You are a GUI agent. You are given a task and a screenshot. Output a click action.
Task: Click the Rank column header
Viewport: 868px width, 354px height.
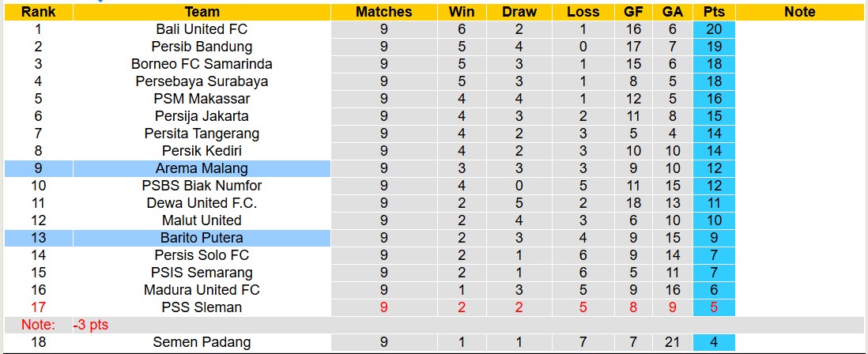pyautogui.click(x=37, y=12)
